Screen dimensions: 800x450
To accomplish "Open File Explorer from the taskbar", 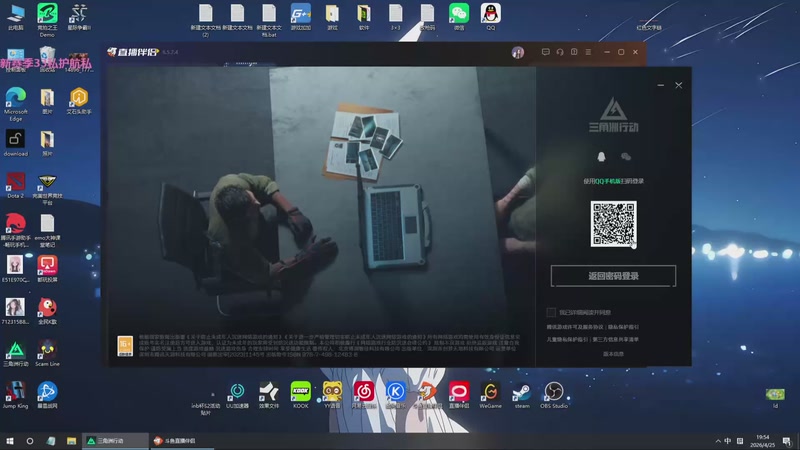I will click(71, 441).
